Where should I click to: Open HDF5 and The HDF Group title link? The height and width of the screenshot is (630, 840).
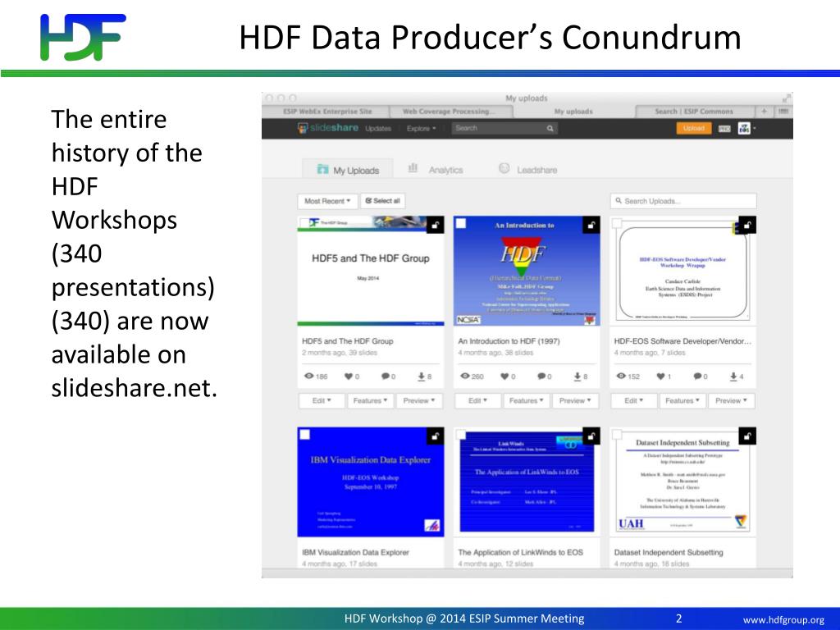(x=348, y=341)
